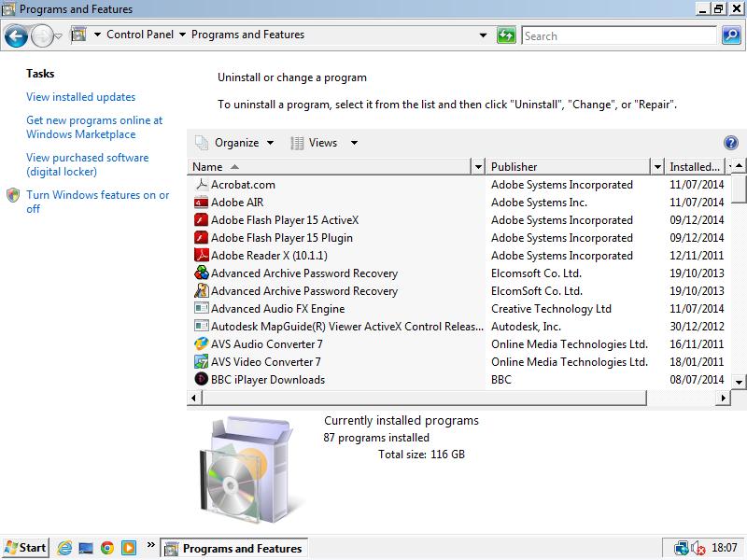Click the Adobe Reader X icon
The image size is (747, 560).
point(202,255)
